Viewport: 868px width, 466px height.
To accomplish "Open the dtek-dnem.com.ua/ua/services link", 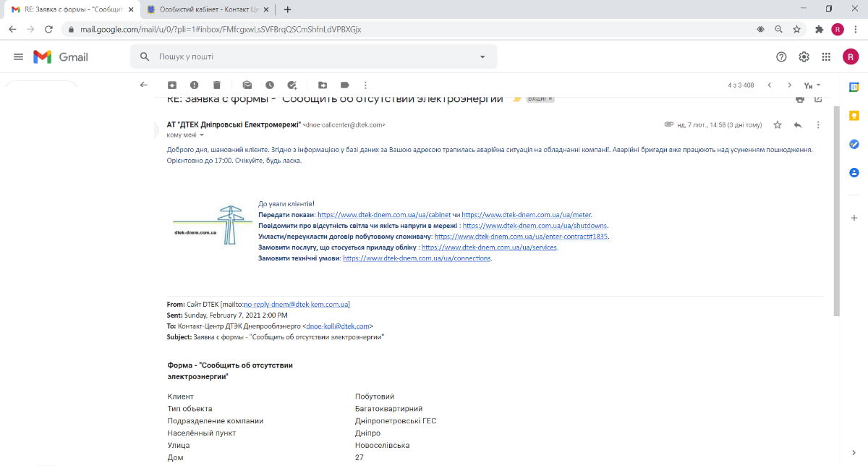I will (x=490, y=247).
